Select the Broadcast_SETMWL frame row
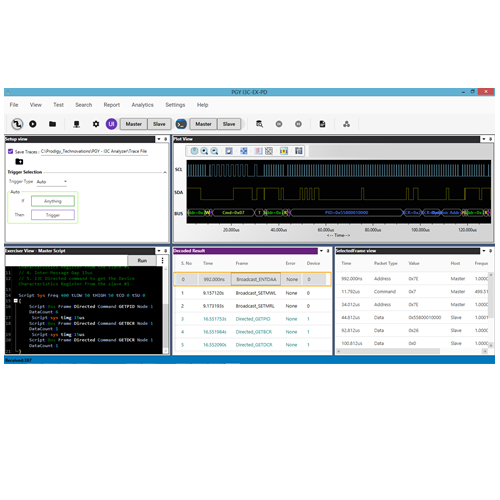Image resolution: width=500 pixels, height=500 pixels. point(252,293)
